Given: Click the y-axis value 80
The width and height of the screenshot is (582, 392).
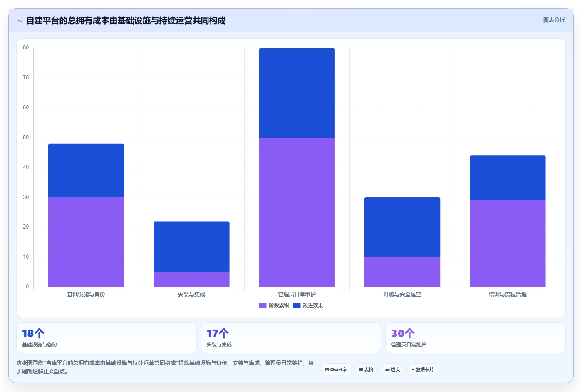Looking at the screenshot, I should pos(26,48).
